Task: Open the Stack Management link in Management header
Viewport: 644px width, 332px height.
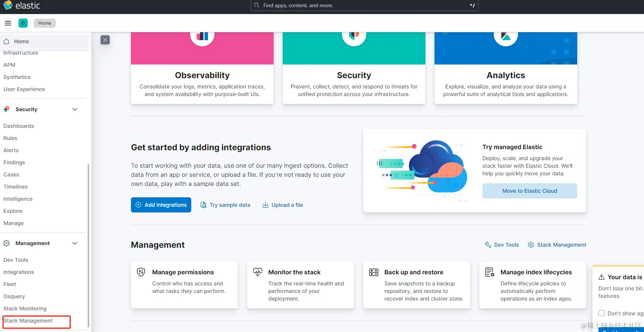Action: (x=557, y=245)
